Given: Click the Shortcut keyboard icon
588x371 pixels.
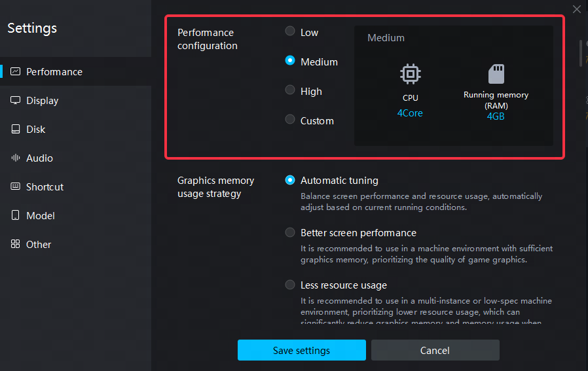Looking at the screenshot, I should 15,186.
